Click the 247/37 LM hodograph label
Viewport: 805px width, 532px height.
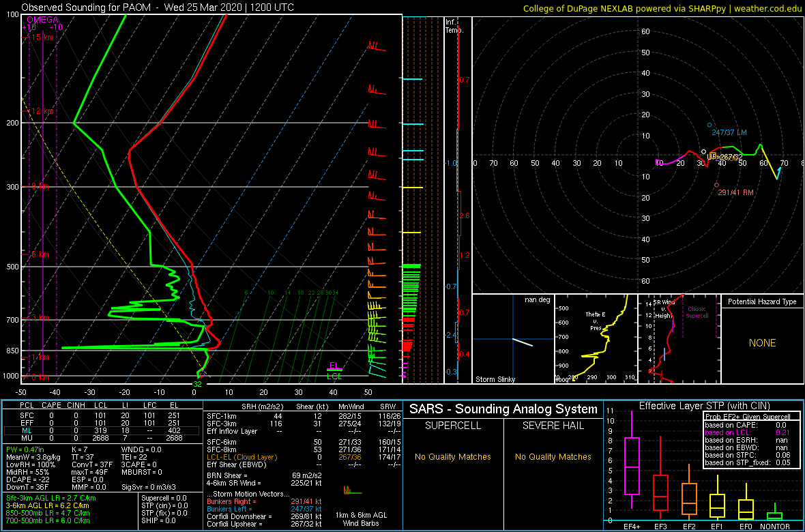(x=729, y=132)
